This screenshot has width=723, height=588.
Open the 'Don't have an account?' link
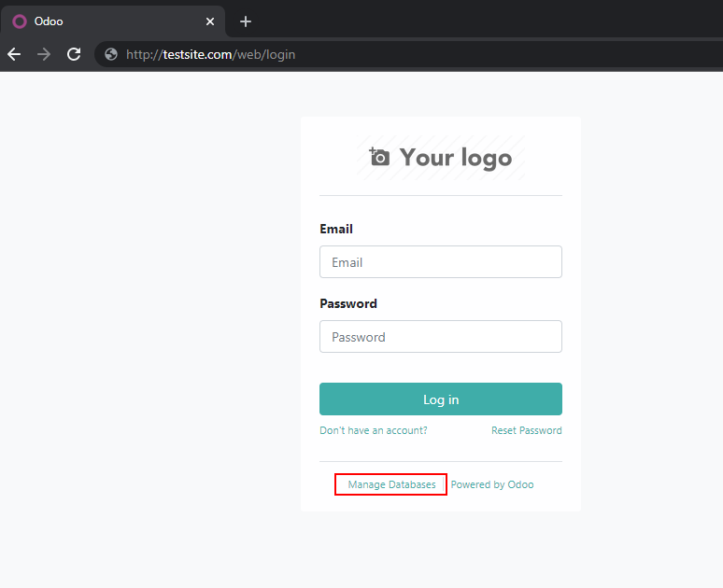374,430
